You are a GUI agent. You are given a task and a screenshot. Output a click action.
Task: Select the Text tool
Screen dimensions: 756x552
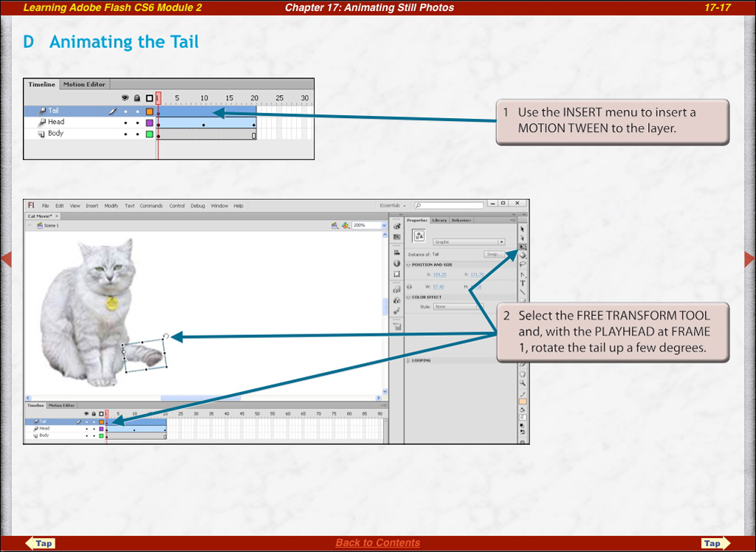tap(522, 283)
